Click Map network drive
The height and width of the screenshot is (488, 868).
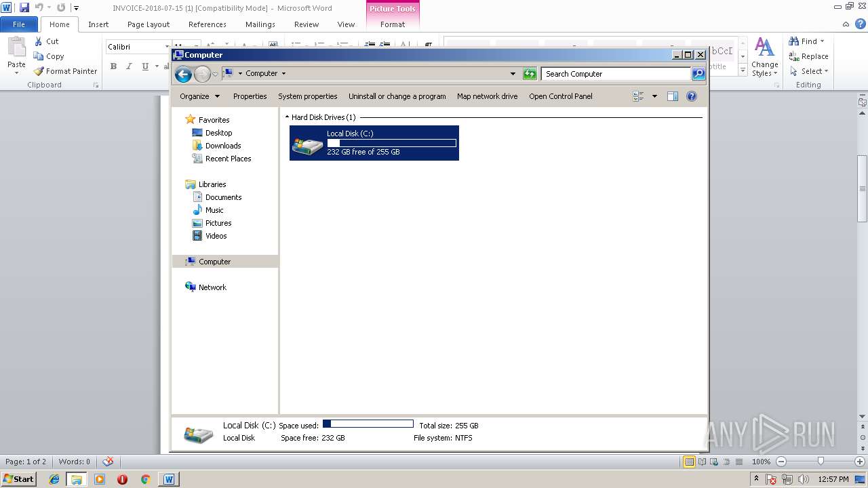[x=488, y=96]
